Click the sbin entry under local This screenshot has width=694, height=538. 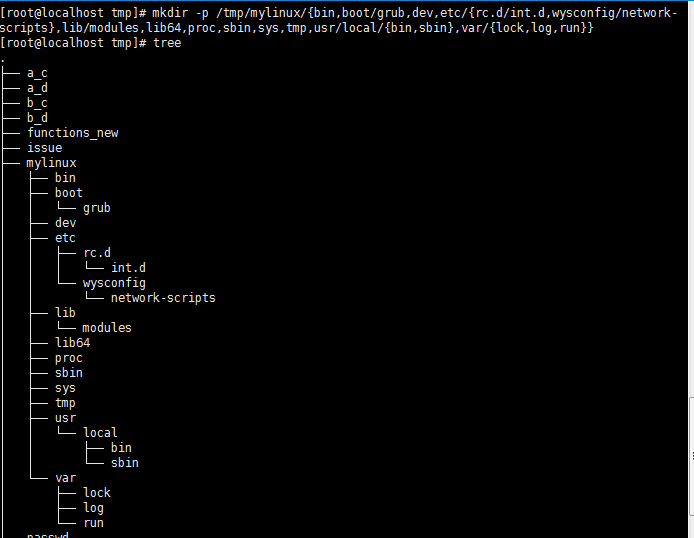coord(125,463)
